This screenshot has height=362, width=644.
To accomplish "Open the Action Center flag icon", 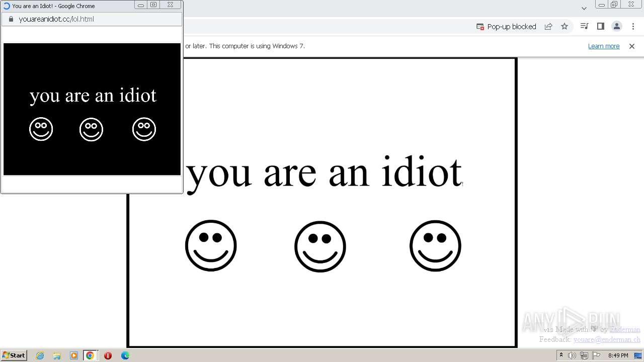I will click(596, 355).
